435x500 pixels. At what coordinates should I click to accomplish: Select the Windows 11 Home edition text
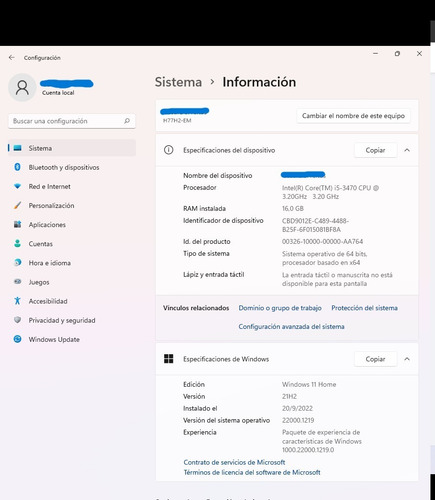point(309,384)
